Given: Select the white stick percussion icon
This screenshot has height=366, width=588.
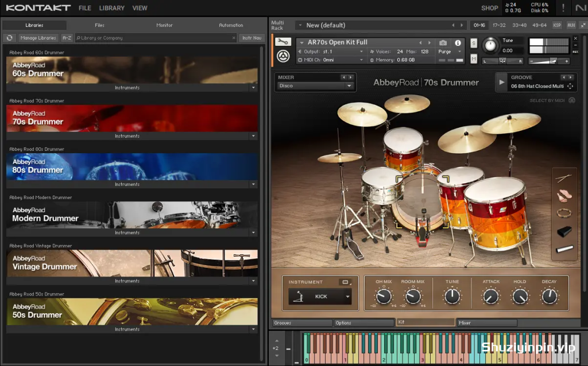Looking at the screenshot, I should tap(564, 249).
